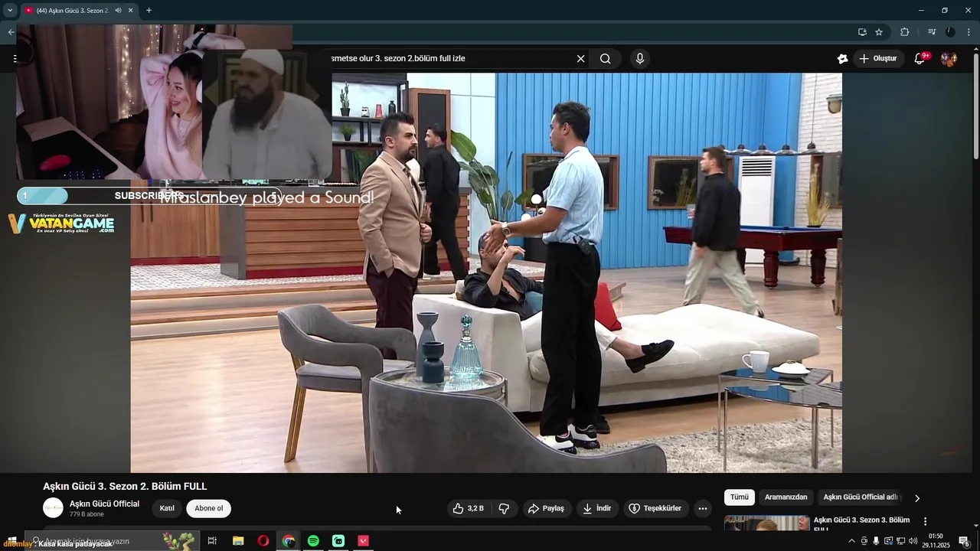Screen dimensions: 980x551
Task: Open the clock showing 01:50
Action: 936,541
